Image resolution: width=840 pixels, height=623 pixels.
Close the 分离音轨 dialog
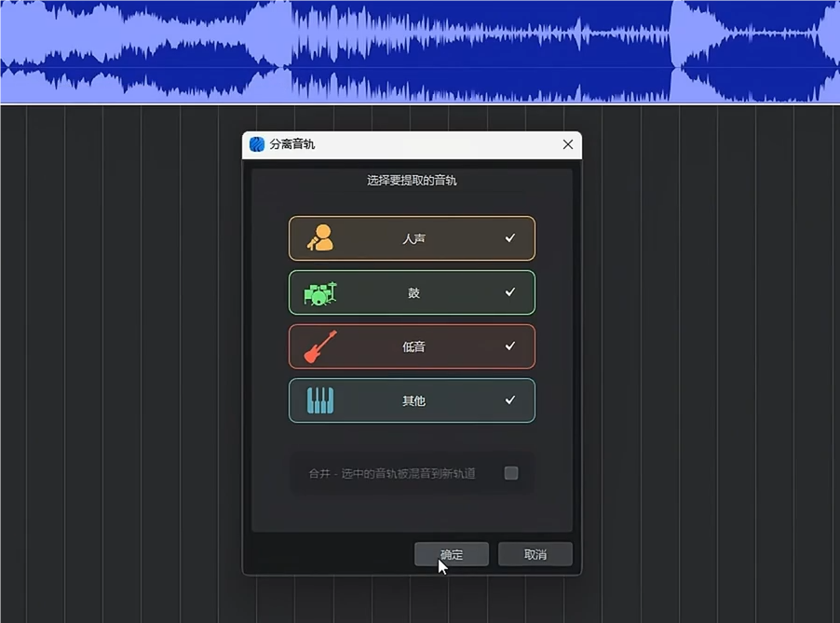pos(568,144)
